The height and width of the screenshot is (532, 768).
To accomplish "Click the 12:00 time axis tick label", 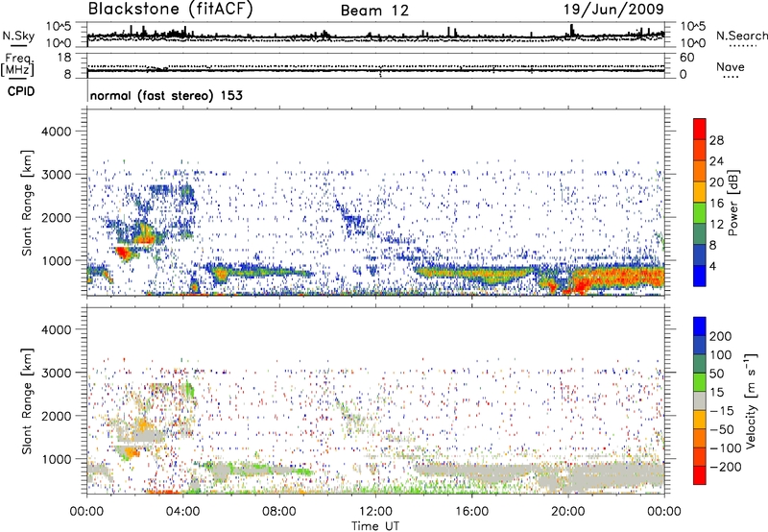I will tap(375, 512).
